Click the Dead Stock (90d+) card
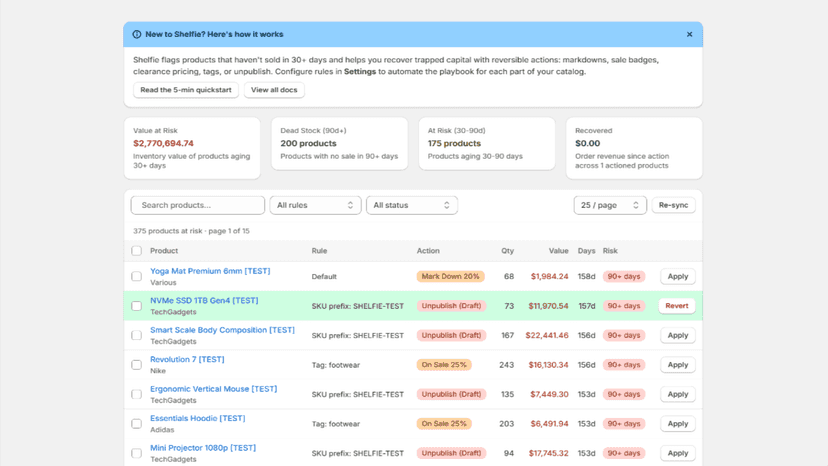Screen dimensions: 828x466 [340, 144]
